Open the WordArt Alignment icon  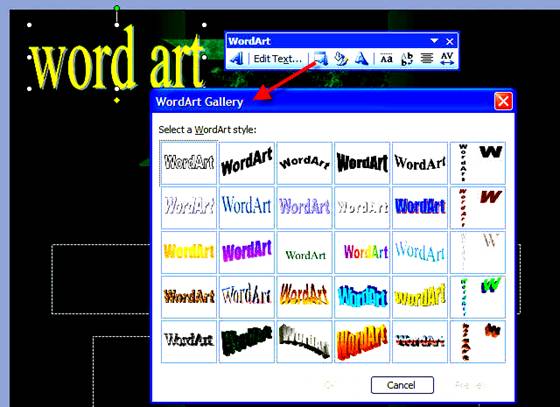pyautogui.click(x=426, y=58)
